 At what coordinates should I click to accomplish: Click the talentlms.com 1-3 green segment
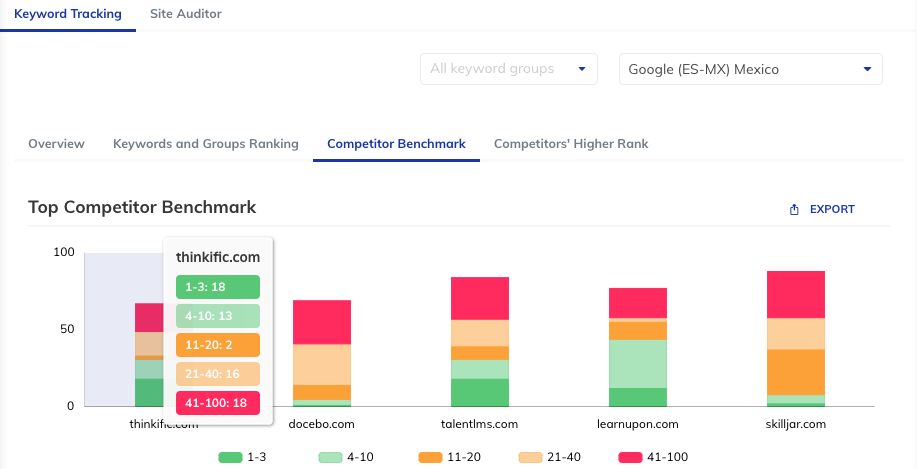(x=480, y=392)
